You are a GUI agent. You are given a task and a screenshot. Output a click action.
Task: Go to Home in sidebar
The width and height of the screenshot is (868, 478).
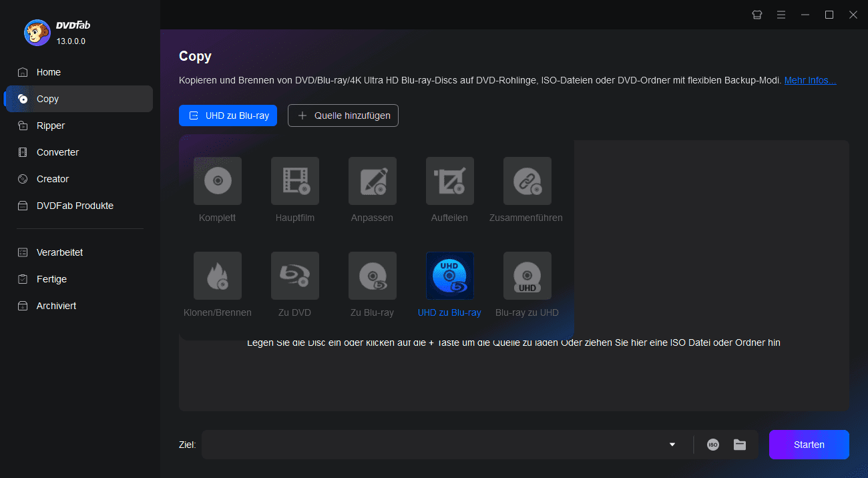click(79, 72)
